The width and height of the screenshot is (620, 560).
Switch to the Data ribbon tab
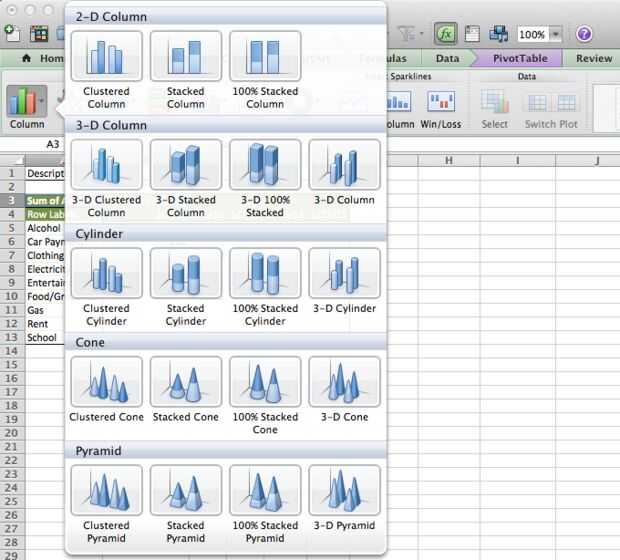(447, 59)
